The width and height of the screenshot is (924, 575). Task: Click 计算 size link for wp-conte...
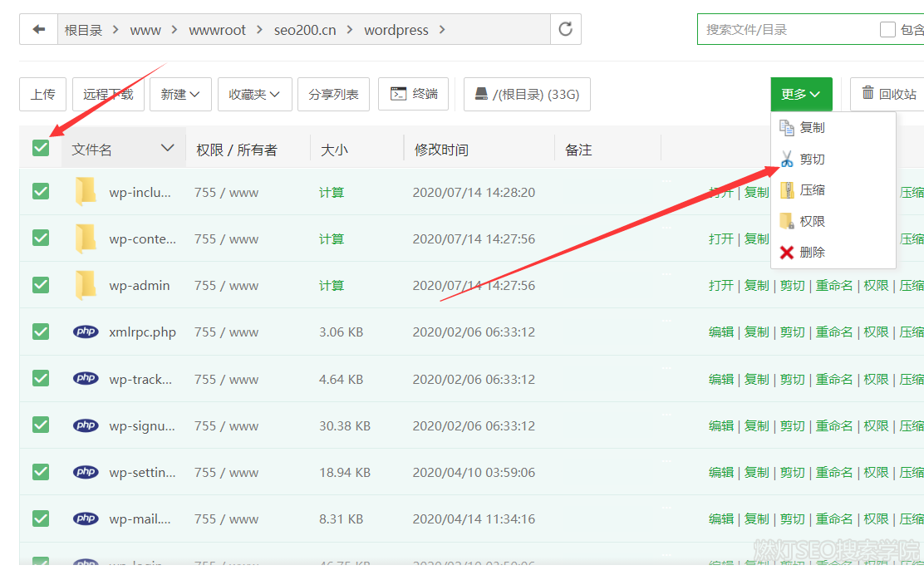332,239
